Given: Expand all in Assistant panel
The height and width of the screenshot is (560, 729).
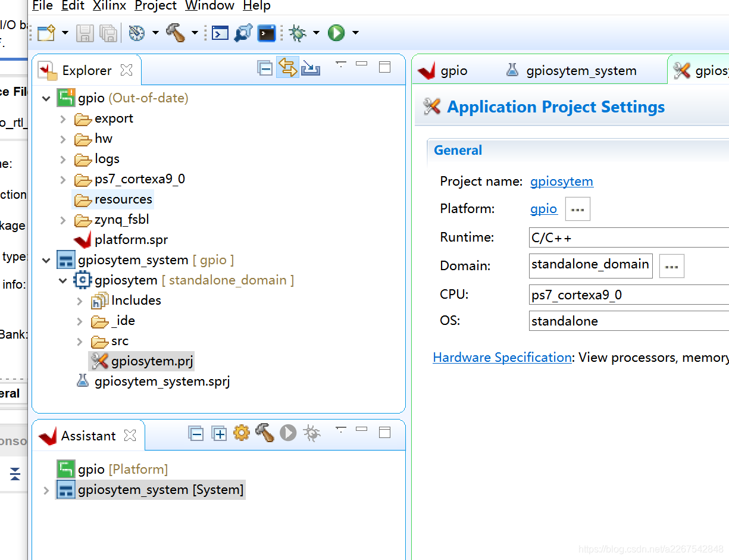Looking at the screenshot, I should 219,434.
